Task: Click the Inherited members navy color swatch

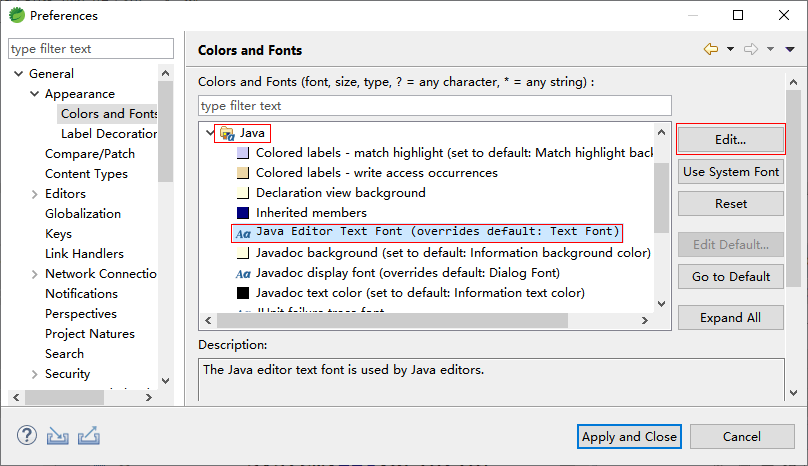Action: (242, 213)
